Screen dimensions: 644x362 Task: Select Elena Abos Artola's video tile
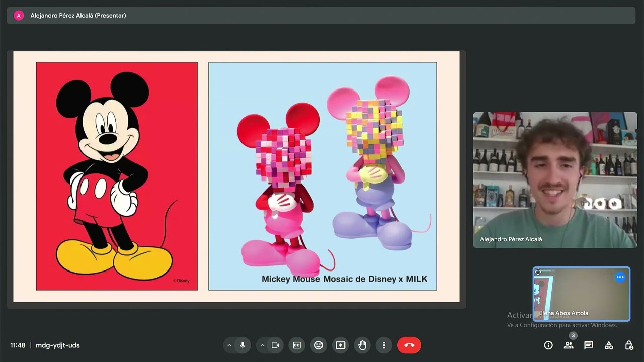(582, 294)
